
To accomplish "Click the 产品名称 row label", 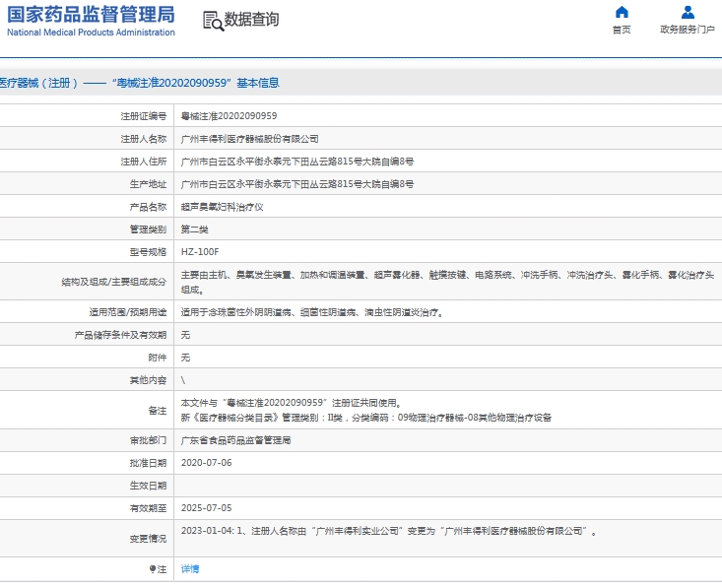I will pos(148,207).
